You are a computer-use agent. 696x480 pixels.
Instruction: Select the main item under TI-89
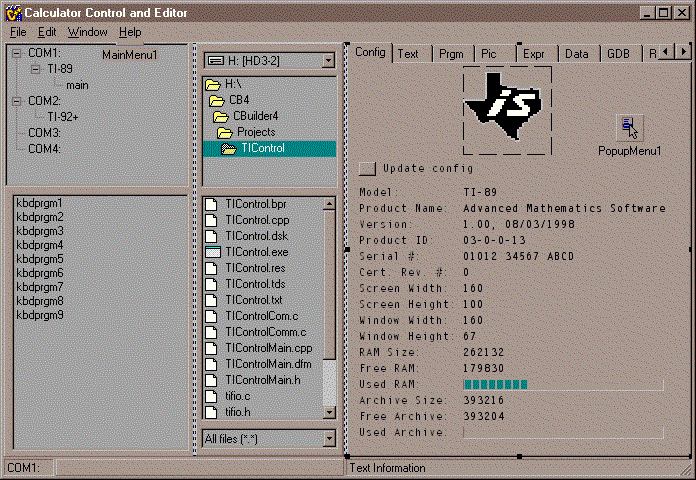[x=77, y=85]
